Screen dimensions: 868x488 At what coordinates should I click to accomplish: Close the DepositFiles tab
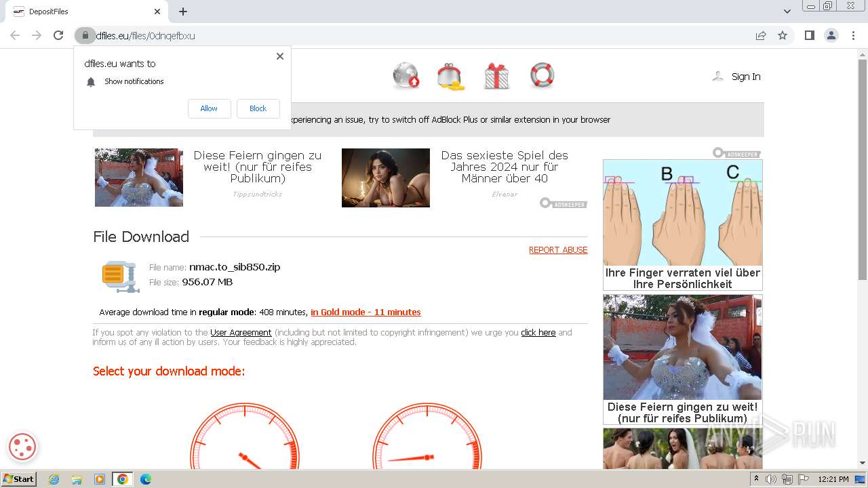[x=157, y=12]
